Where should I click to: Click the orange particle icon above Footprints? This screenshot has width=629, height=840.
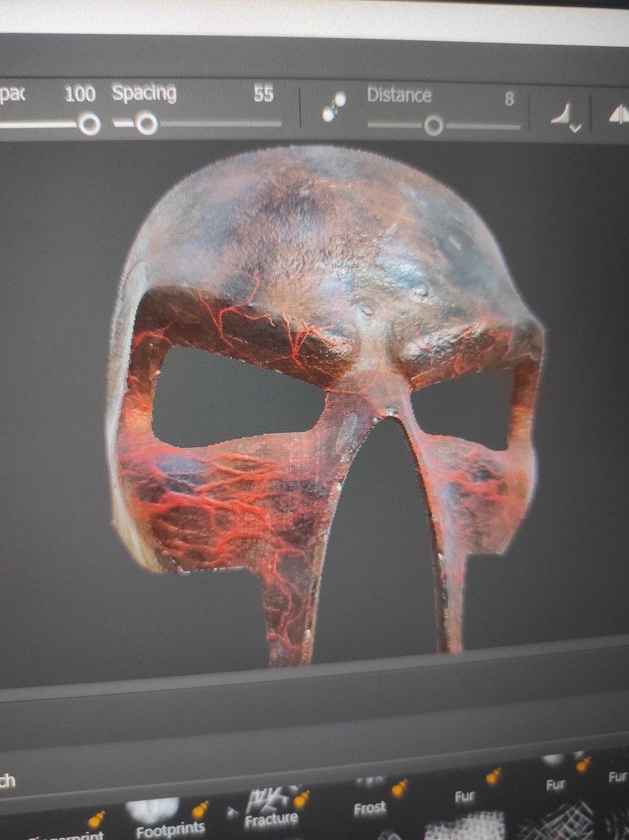click(x=200, y=809)
